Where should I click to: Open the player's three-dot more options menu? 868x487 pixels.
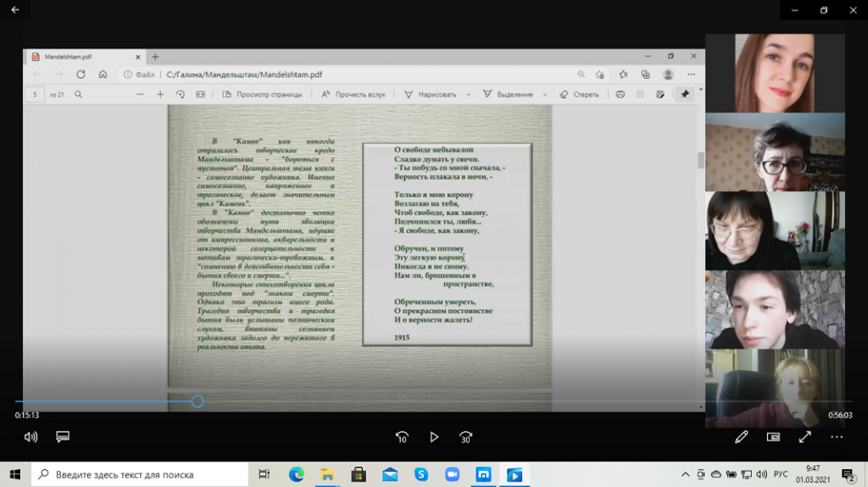click(837, 437)
